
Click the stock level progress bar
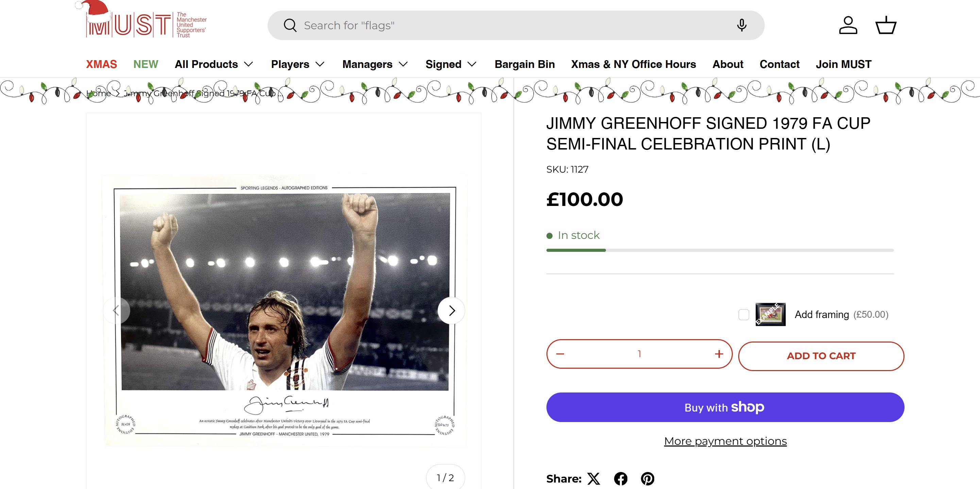pyautogui.click(x=720, y=250)
